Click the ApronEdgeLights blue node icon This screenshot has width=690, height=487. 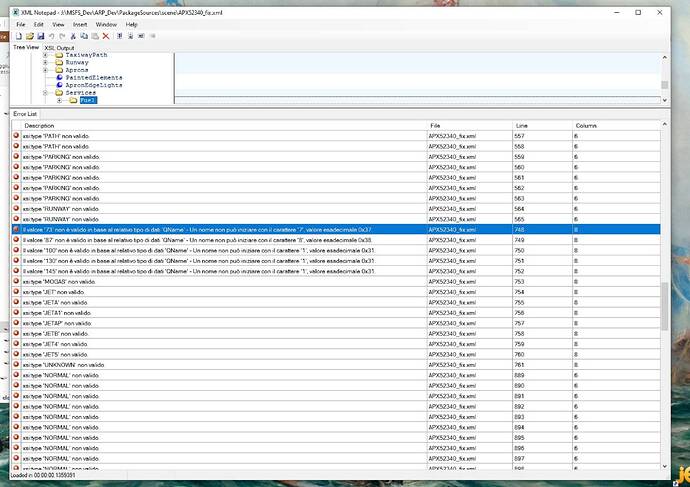pyautogui.click(x=59, y=85)
